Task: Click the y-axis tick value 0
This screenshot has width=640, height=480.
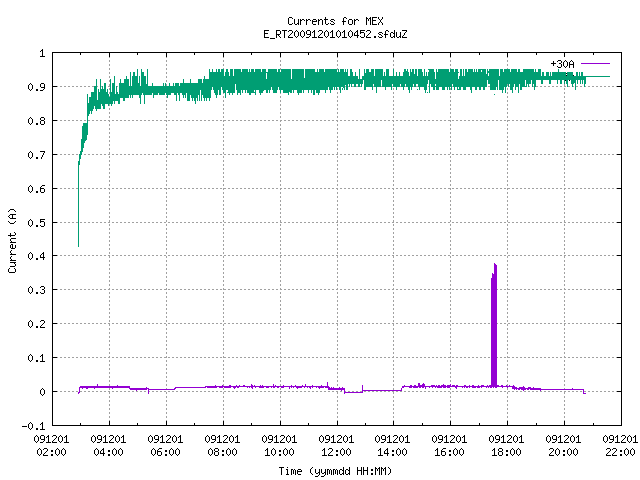Action: 42,392
